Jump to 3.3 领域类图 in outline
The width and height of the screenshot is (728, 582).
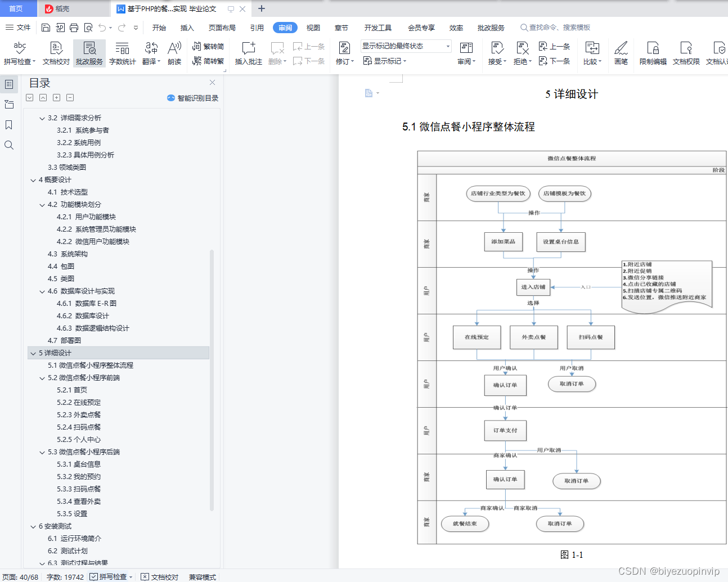[x=67, y=168]
